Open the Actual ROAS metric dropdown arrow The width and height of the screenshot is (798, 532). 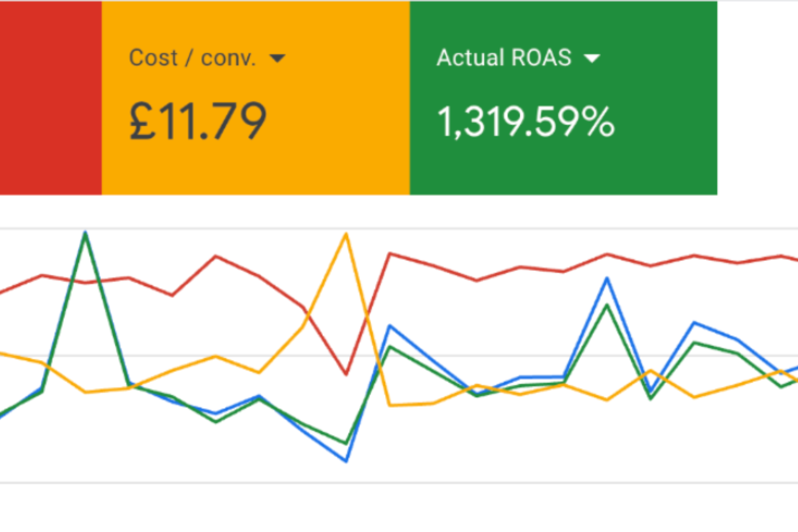592,58
